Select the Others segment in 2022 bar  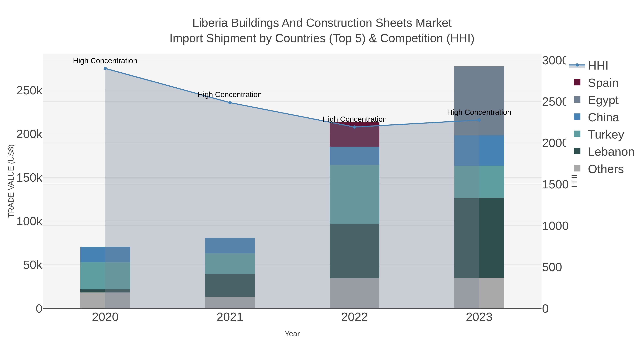pos(355,293)
